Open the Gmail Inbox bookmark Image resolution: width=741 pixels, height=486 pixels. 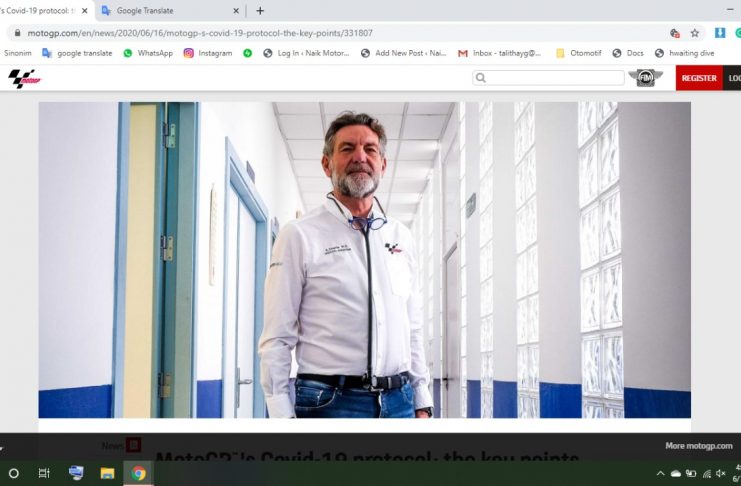tap(499, 53)
